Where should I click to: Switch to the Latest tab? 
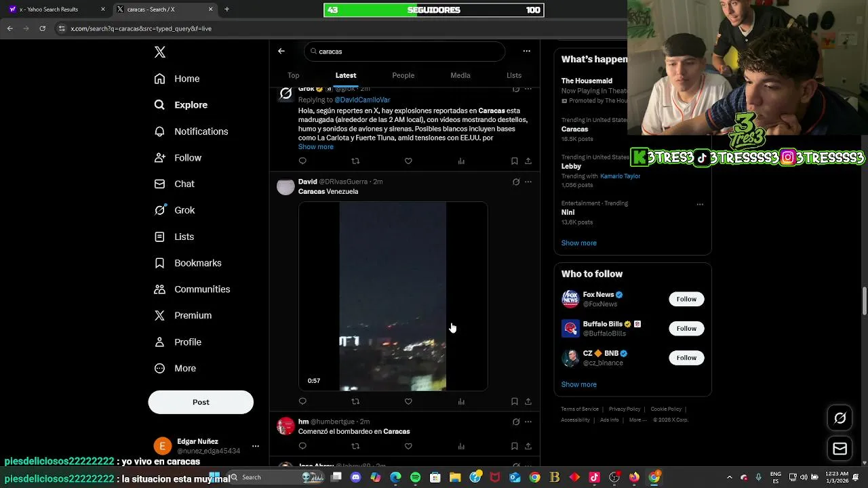[346, 75]
